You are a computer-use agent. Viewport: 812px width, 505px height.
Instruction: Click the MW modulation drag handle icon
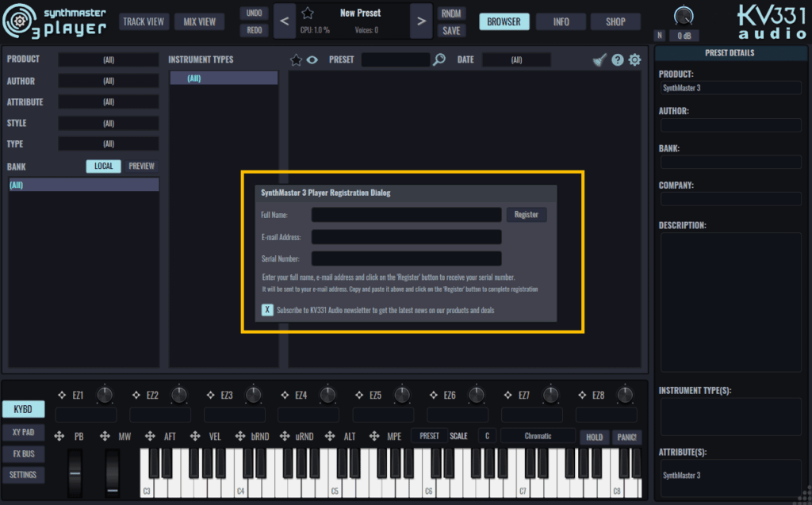(x=105, y=436)
